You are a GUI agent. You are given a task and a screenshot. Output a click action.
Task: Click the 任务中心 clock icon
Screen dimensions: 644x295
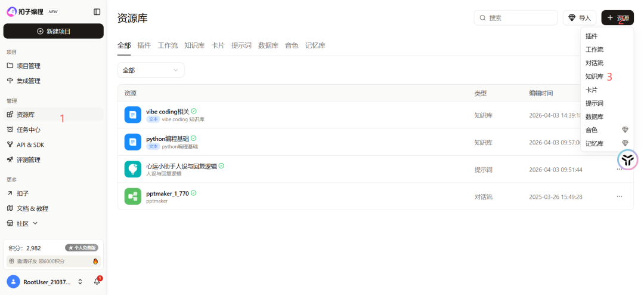point(10,130)
